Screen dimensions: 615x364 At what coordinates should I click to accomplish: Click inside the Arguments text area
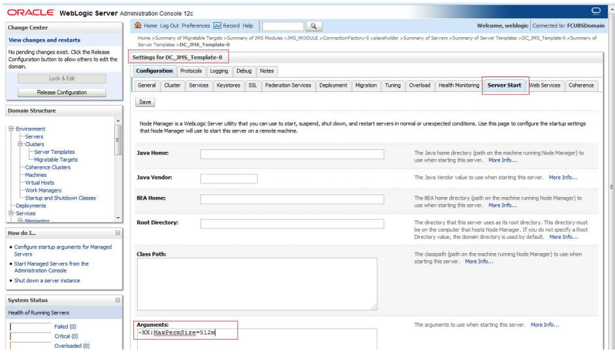click(257, 339)
